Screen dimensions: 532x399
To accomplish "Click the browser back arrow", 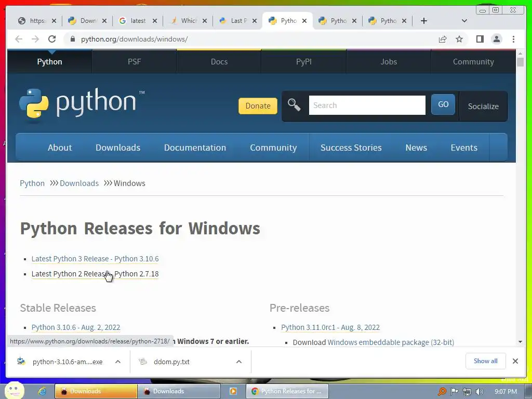I will point(19,39).
